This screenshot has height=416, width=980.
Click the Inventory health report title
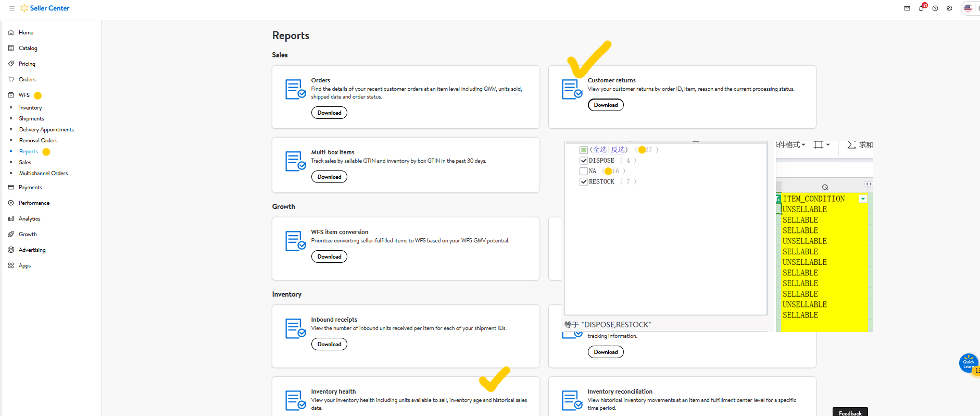pos(333,391)
